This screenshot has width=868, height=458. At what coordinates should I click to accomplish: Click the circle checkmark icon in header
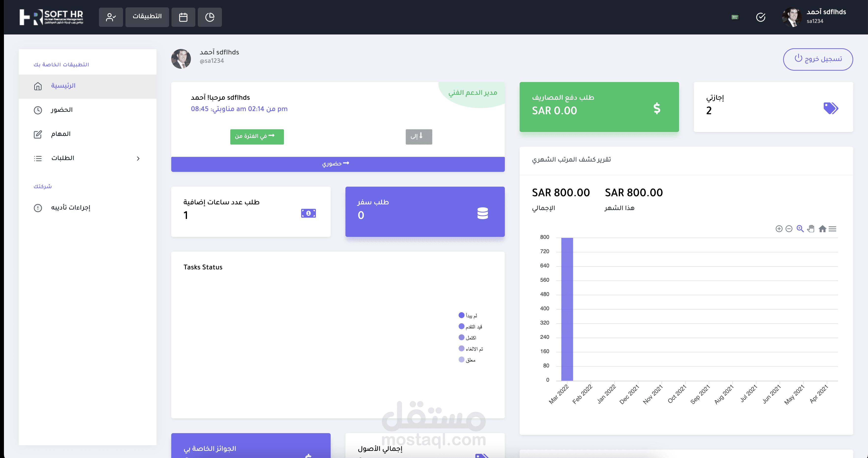click(x=760, y=17)
